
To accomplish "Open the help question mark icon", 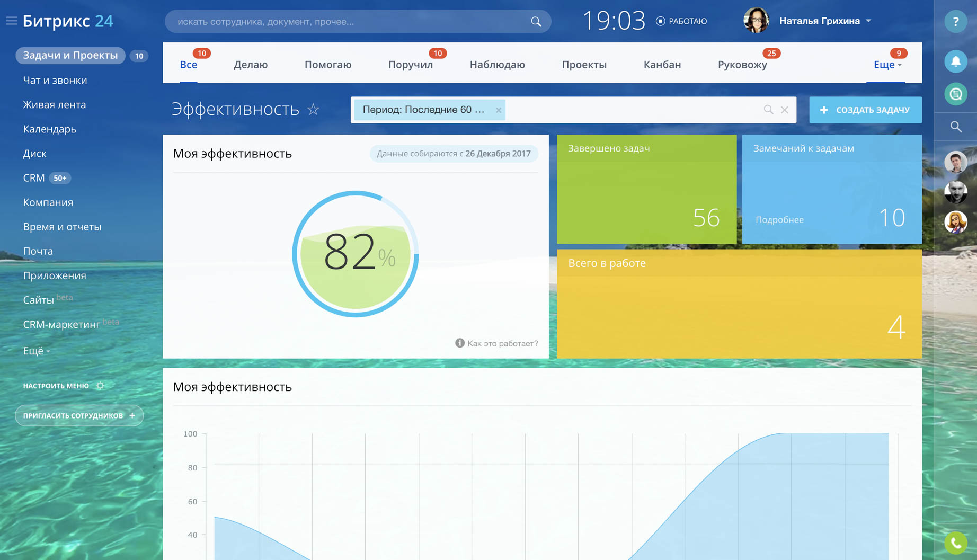I will point(955,22).
